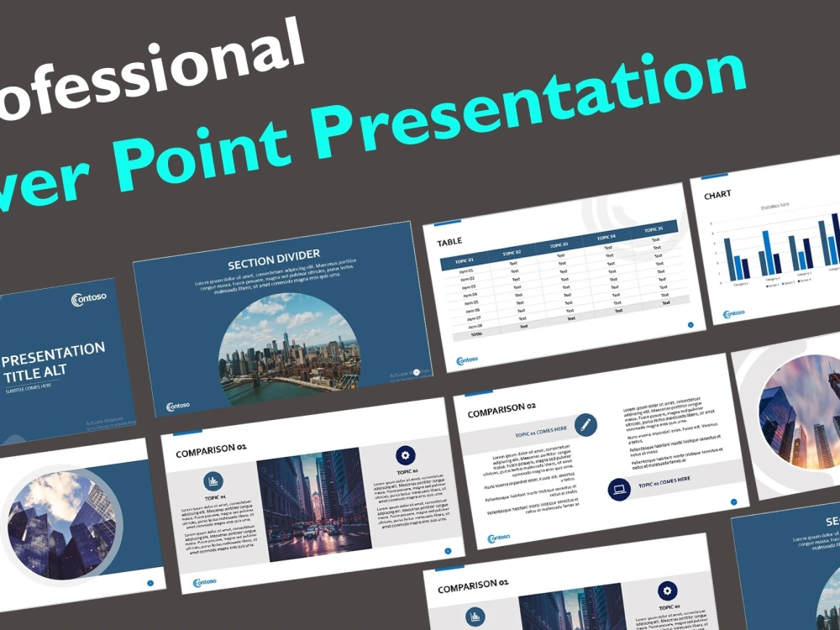
Task: Click the Series 2 legend entry on the chart
Action: click(789, 282)
